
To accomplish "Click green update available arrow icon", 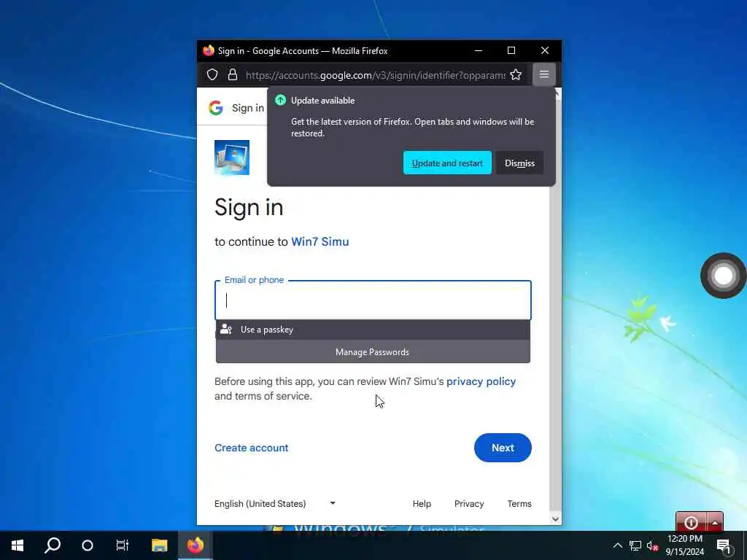I will click(x=281, y=100).
